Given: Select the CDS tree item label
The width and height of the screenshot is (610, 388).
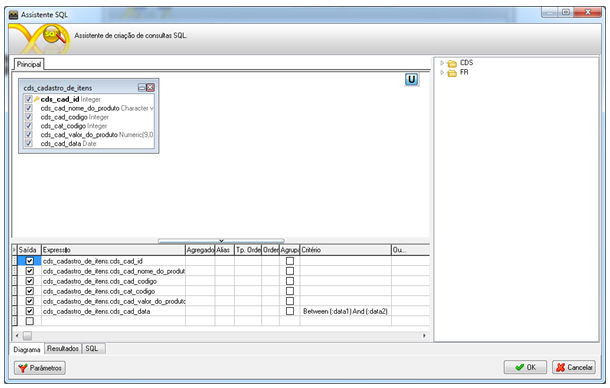Looking at the screenshot, I should coord(466,63).
